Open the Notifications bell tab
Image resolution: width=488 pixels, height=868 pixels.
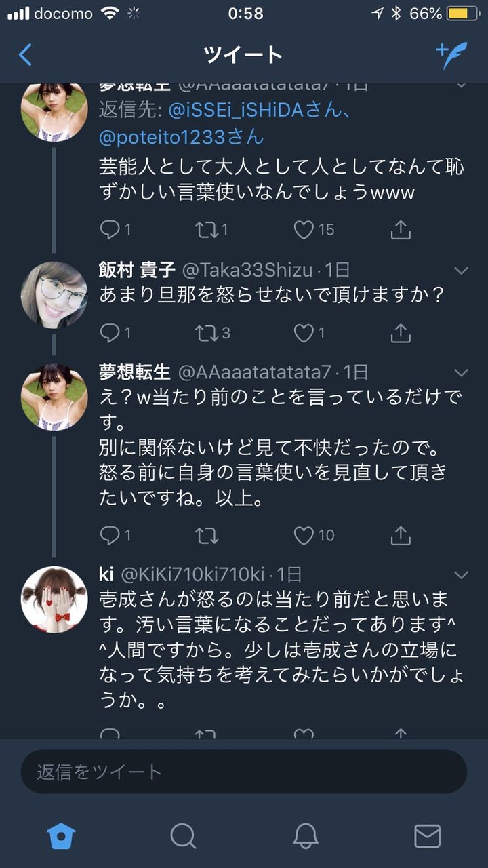click(x=306, y=835)
